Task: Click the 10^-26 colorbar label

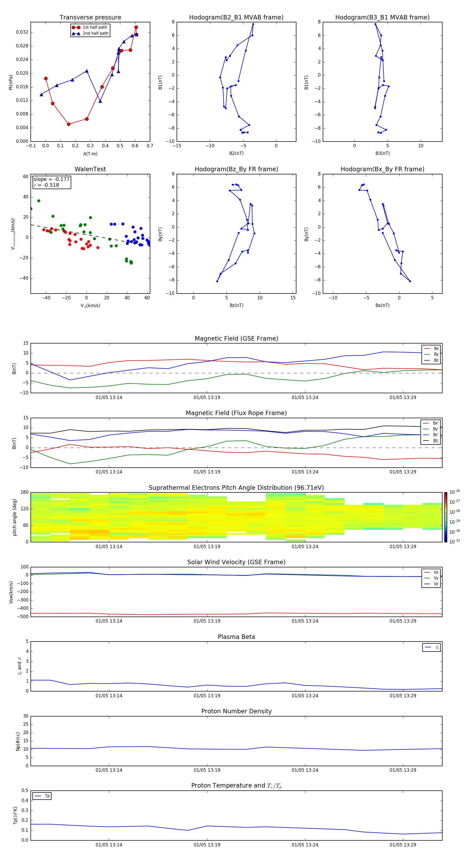Action: point(455,492)
